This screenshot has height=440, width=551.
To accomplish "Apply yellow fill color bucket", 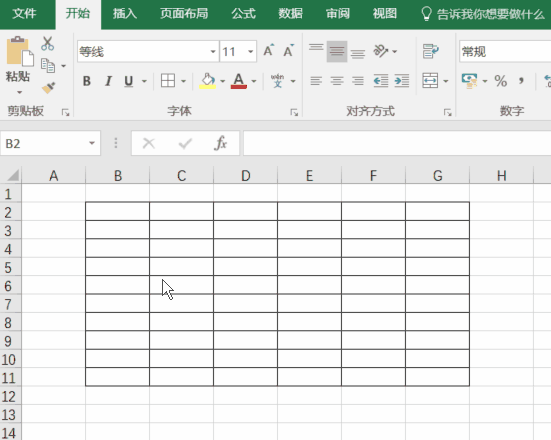I will 208,81.
